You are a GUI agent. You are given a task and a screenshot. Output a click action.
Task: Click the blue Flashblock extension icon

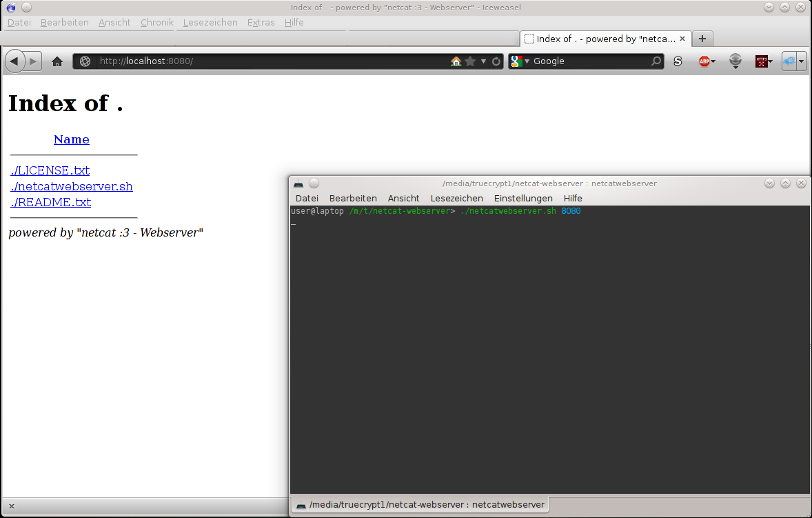tap(790, 61)
